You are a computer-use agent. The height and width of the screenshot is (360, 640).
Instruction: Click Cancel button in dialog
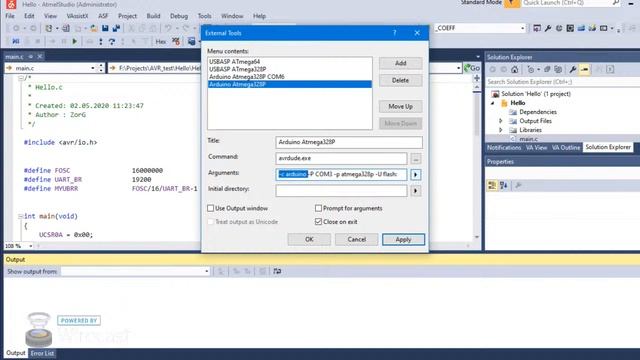click(356, 240)
